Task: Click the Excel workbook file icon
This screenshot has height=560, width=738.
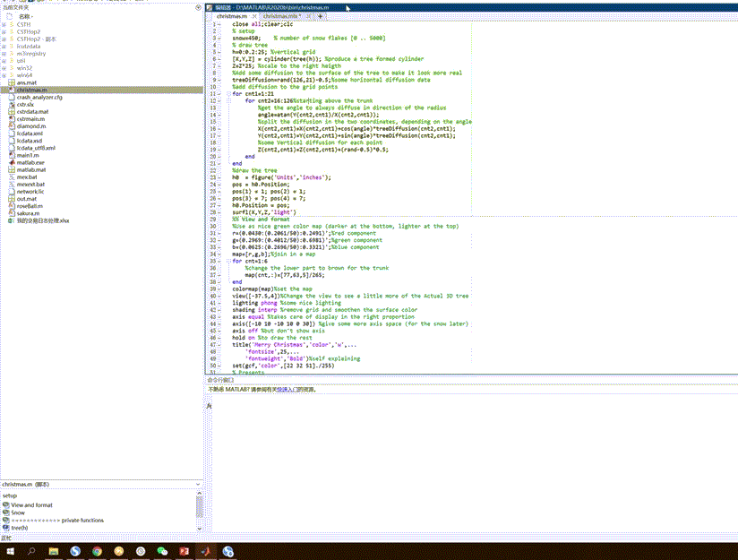Action: pyautogui.click(x=11, y=220)
